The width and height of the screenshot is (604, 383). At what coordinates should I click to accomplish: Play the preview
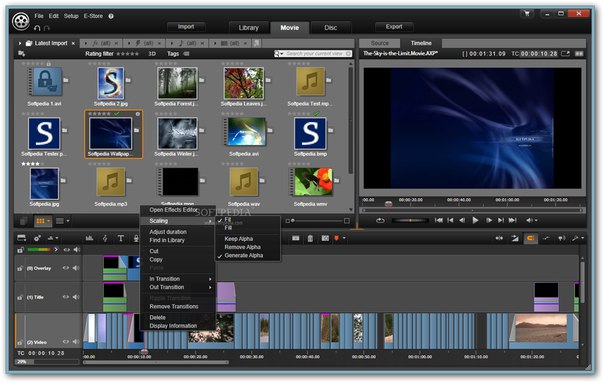pyautogui.click(x=475, y=220)
